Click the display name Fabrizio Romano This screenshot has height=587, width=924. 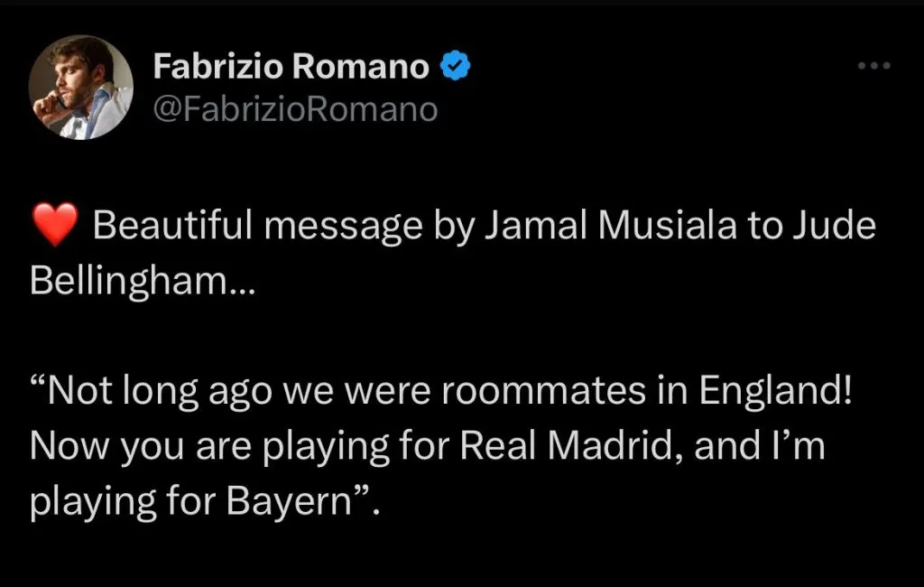pos(291,66)
